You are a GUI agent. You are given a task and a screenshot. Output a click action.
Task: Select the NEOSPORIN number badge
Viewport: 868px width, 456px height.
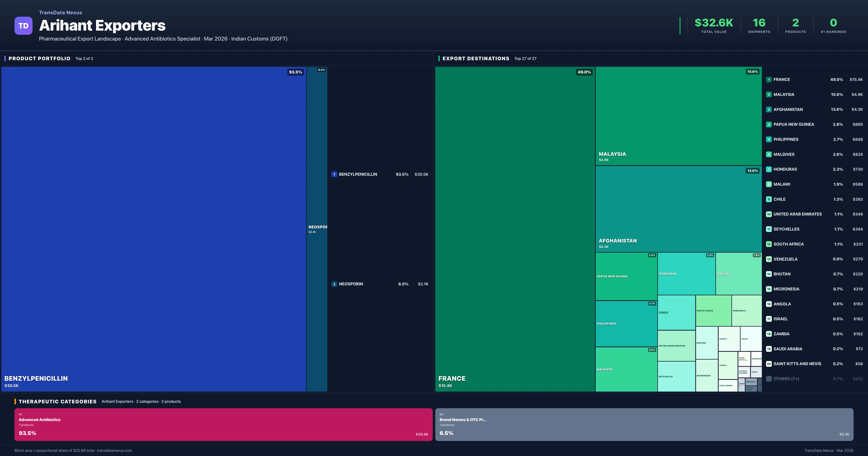click(x=334, y=284)
